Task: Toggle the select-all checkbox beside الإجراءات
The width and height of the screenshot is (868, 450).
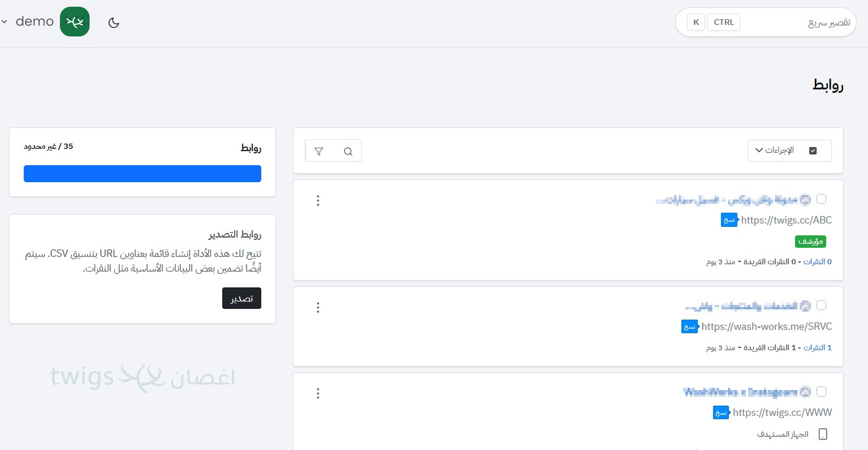Action: point(813,151)
